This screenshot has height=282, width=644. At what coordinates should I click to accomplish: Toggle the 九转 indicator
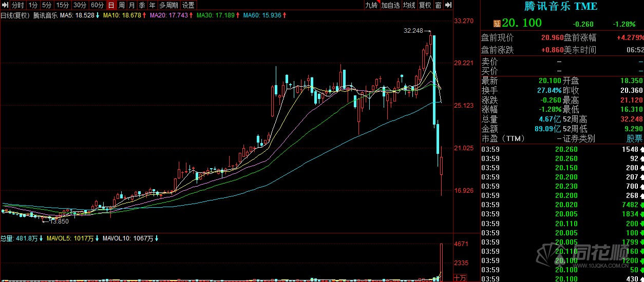pos(371,5)
